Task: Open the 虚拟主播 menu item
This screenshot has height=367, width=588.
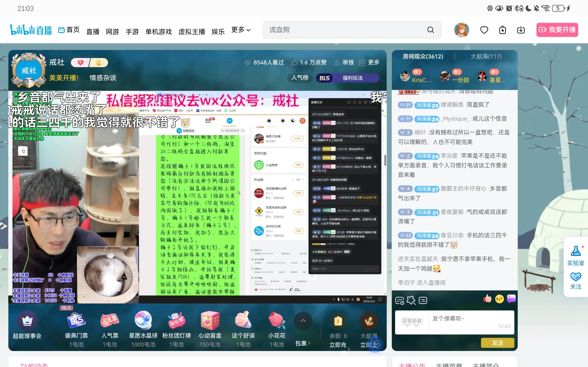Action: pos(192,32)
